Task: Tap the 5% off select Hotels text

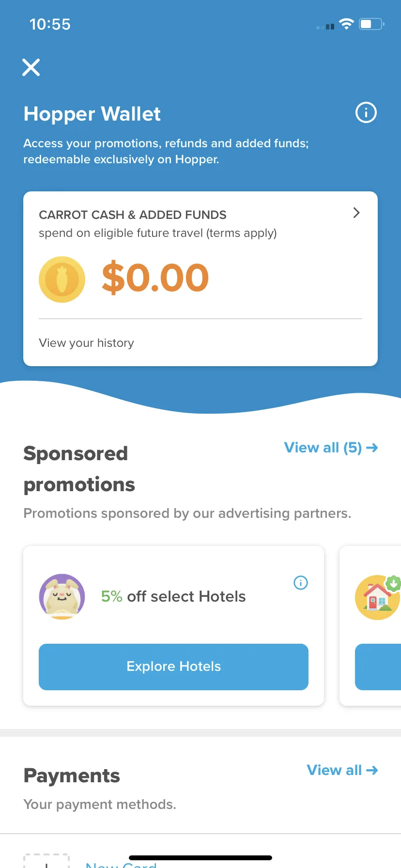Action: [173, 596]
